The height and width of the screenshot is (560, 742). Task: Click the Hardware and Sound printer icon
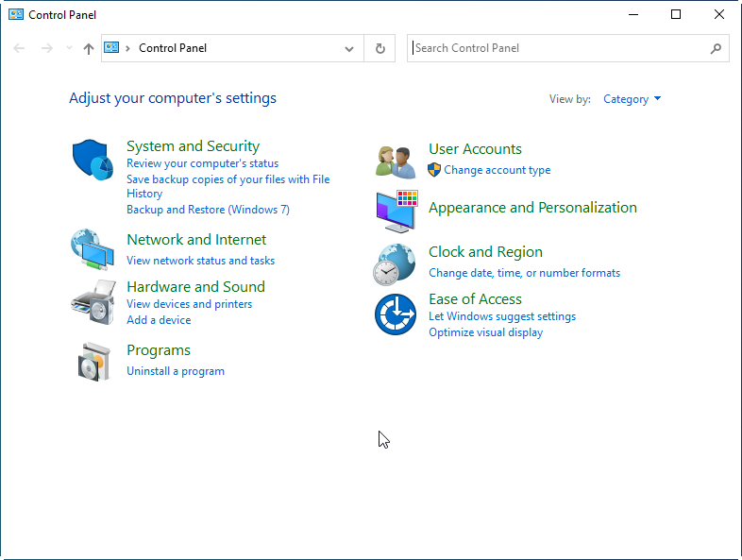tap(93, 301)
